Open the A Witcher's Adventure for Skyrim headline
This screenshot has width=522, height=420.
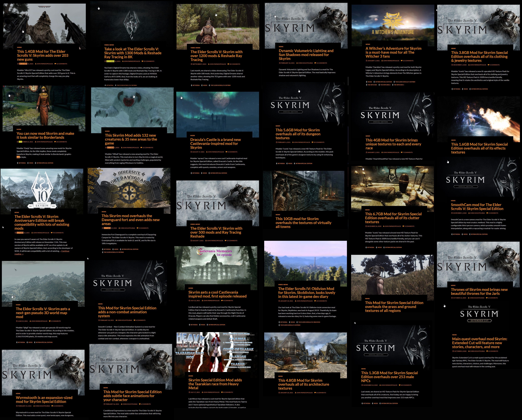393,52
